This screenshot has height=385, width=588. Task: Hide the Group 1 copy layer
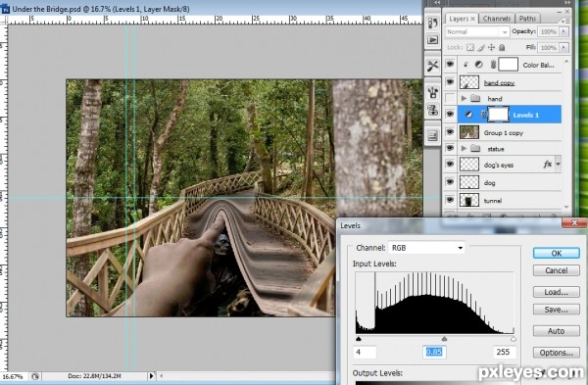(x=450, y=132)
